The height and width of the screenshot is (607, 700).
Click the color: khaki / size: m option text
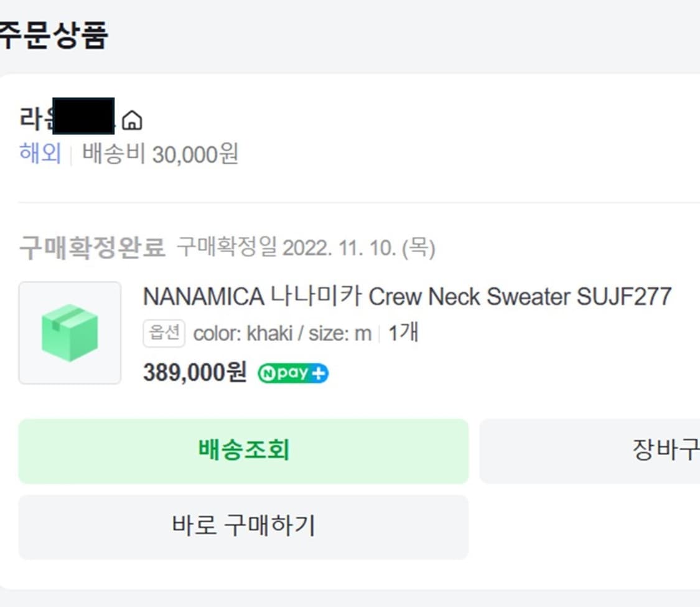pos(282,334)
